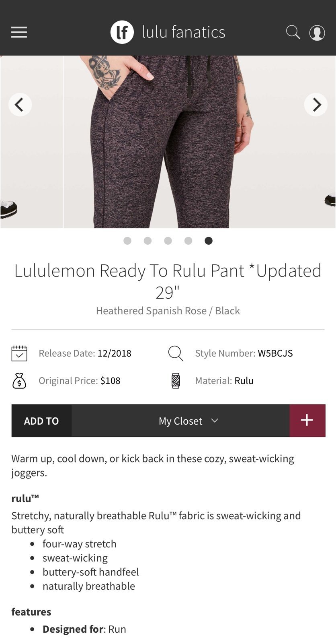
Task: Expand the My Closet dropdown
Action: (x=180, y=421)
